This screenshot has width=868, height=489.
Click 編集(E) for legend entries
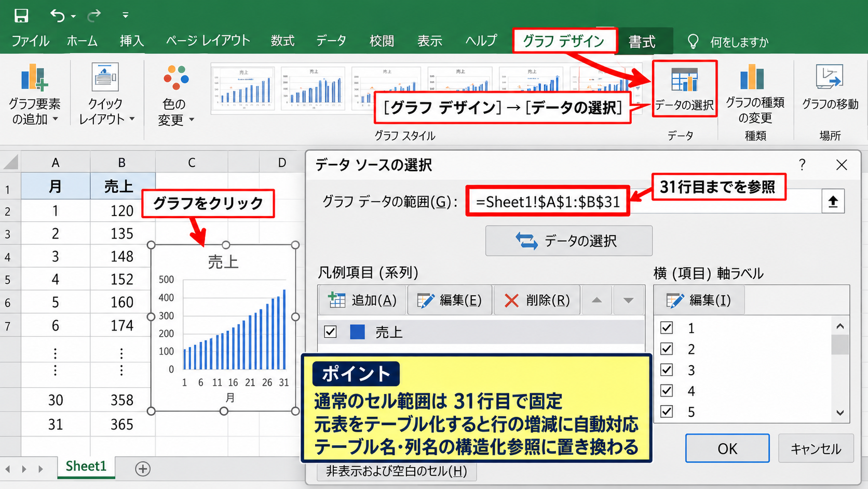point(450,300)
